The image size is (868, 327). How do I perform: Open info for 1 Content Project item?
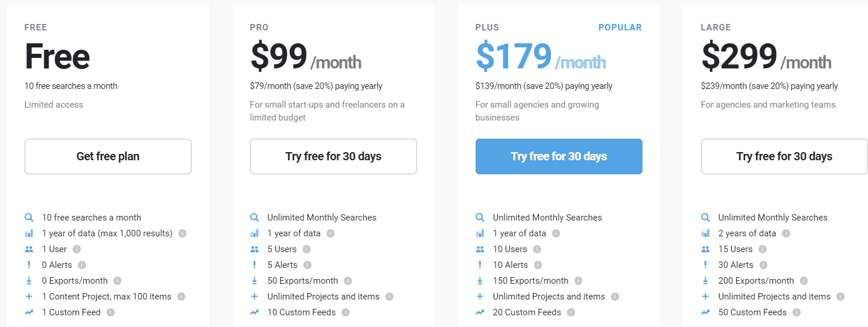(x=181, y=297)
